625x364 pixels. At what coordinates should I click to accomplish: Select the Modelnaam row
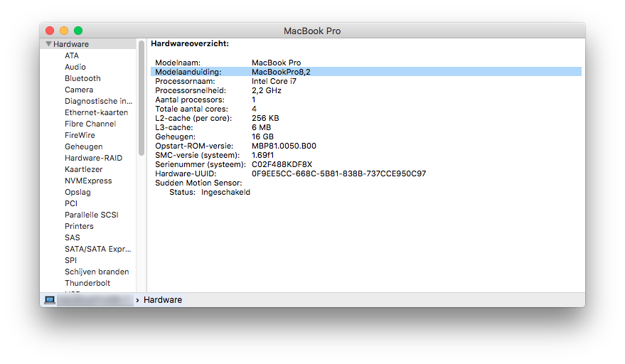pos(366,63)
